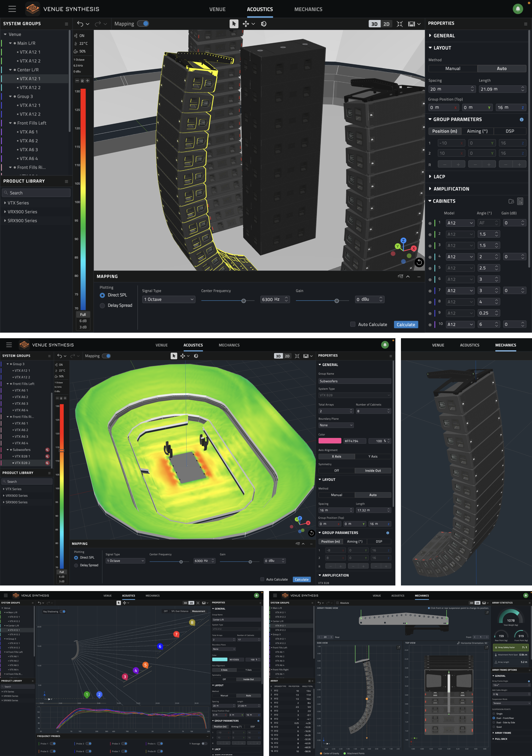Click humidity 50% icon in legend
This screenshot has width=532, height=756.
(x=76, y=51)
